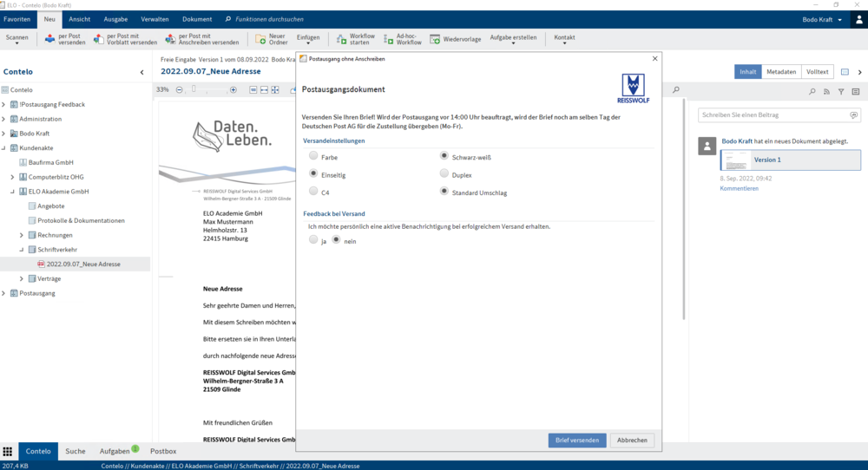
Task: Click the Brief versenden button
Action: click(x=577, y=441)
